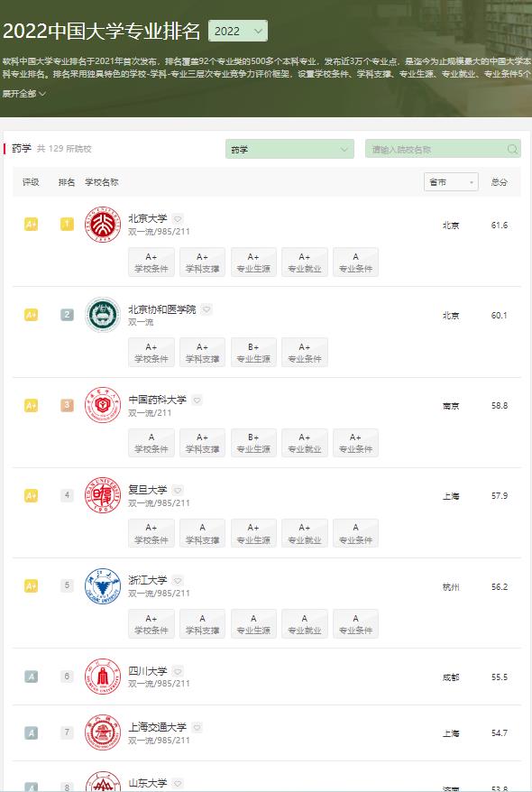Click the Peking Union Medical College logo
This screenshot has height=792, width=532.
pos(103,315)
